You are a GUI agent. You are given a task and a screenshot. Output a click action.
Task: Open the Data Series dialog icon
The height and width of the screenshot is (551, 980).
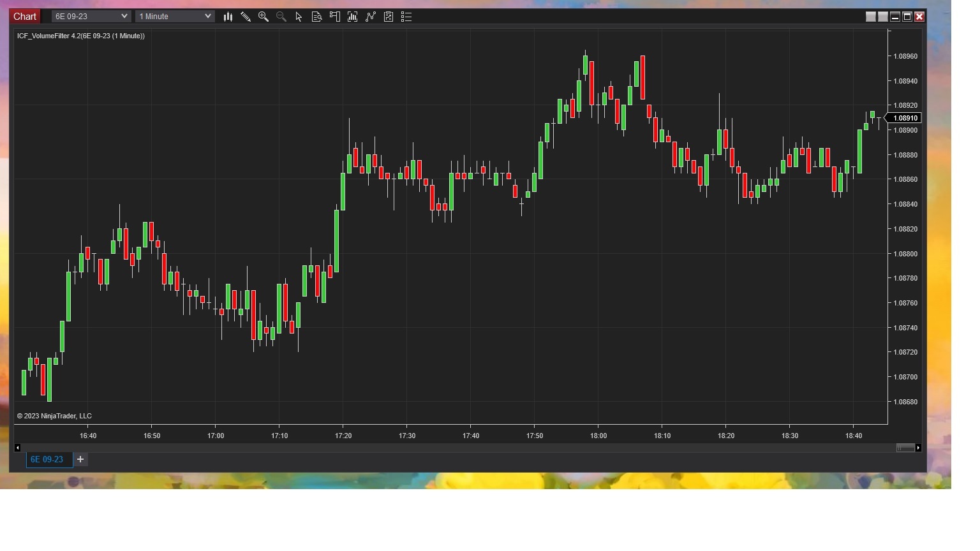click(316, 17)
